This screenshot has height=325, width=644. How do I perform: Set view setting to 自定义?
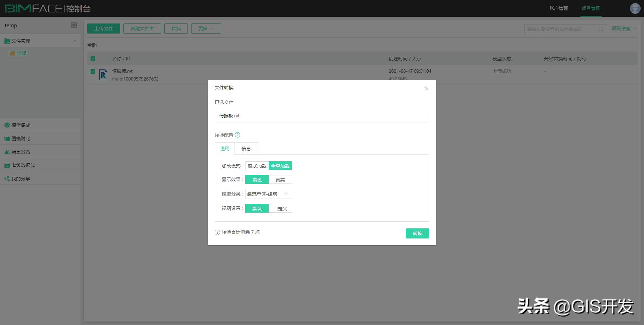click(x=280, y=209)
